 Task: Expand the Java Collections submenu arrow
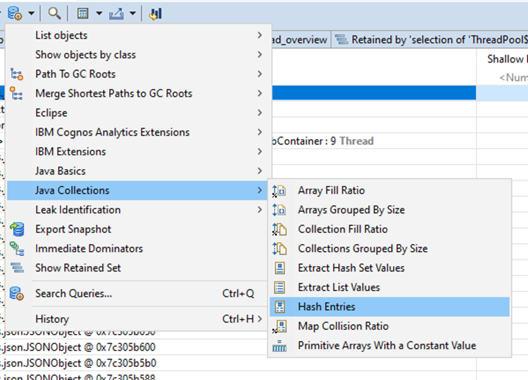pos(260,190)
